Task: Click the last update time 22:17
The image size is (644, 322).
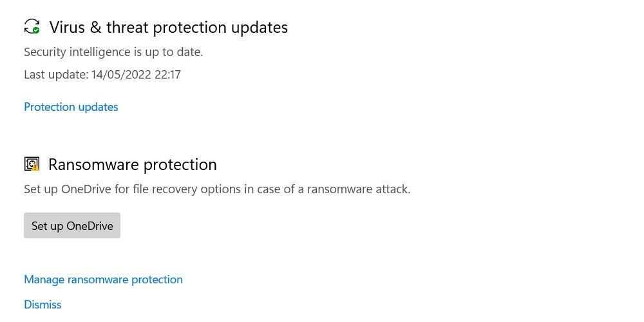Action: pyautogui.click(x=167, y=75)
